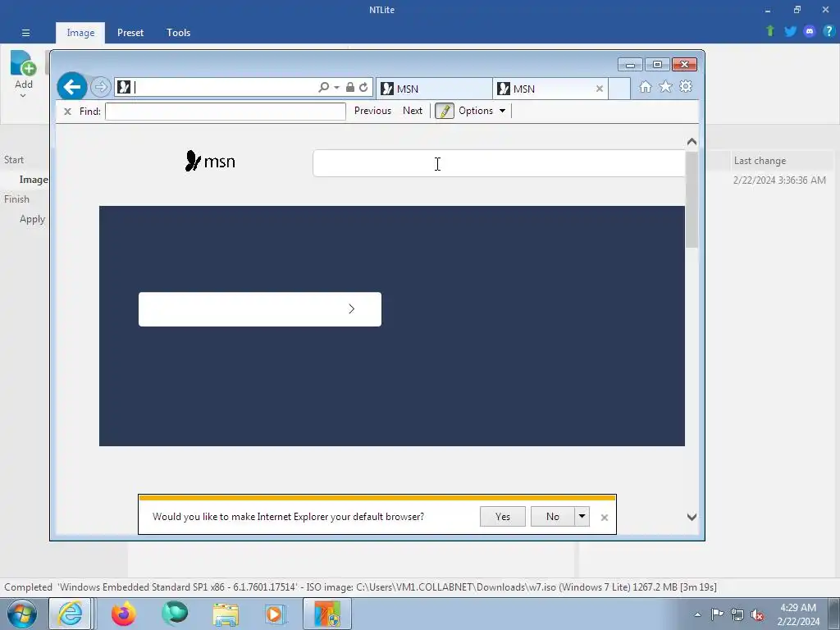
Task: Click Internet Explorer taskbar icon
Action: (x=71, y=614)
